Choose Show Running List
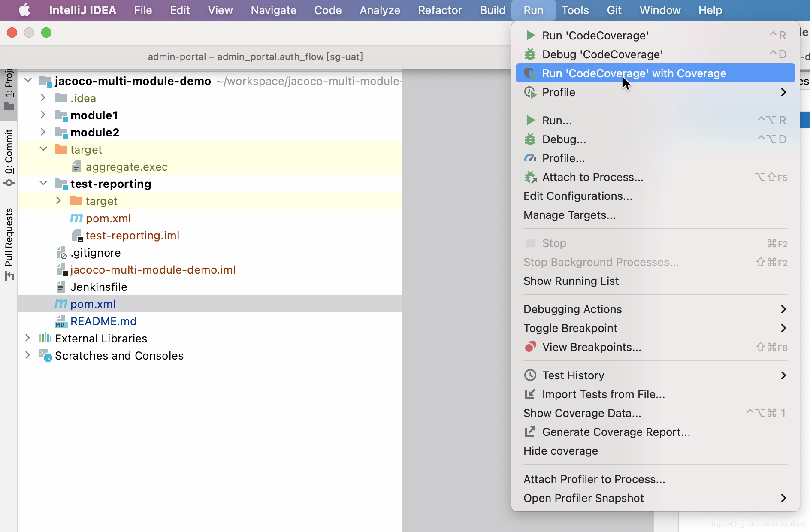The width and height of the screenshot is (810, 532). [571, 281]
